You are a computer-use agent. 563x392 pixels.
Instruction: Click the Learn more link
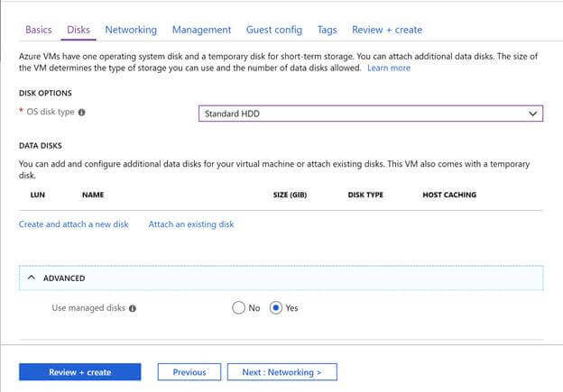tap(389, 68)
